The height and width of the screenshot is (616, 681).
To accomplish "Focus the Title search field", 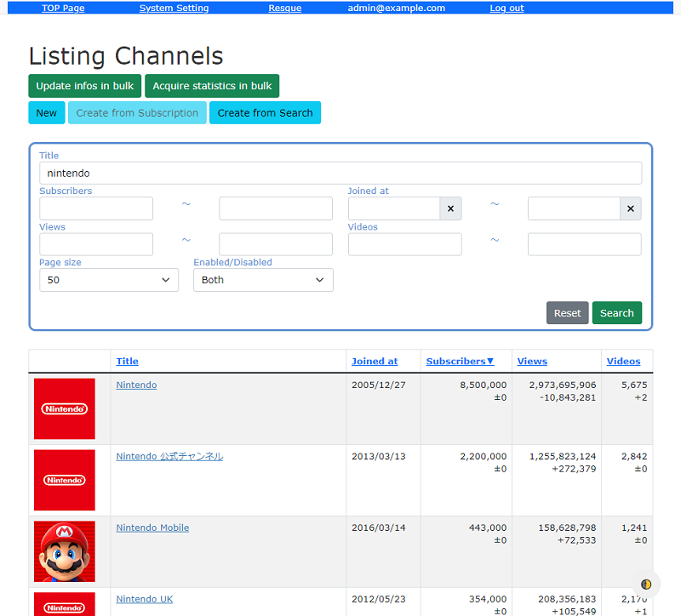I will 340,174.
